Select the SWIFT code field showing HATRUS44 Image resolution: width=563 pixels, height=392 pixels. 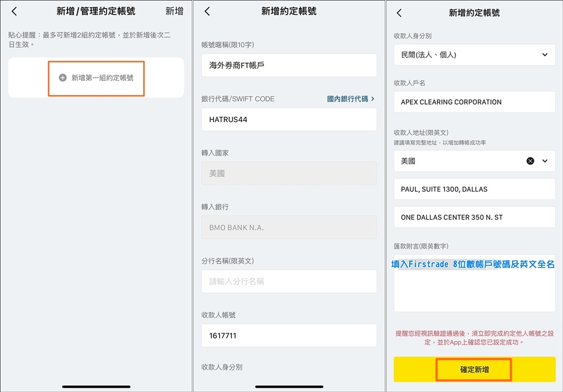[x=289, y=119]
